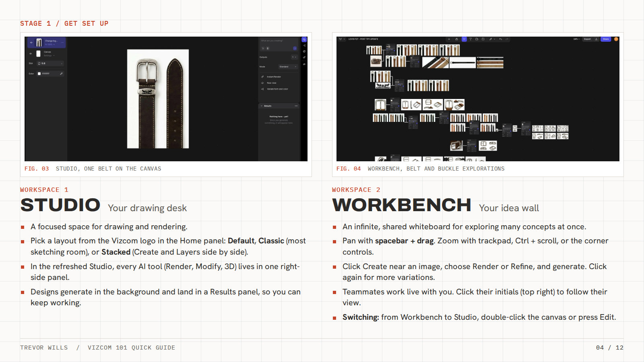The width and height of the screenshot is (644, 362).
Task: Open the 24% zoom level dropdown
Action: (x=576, y=39)
